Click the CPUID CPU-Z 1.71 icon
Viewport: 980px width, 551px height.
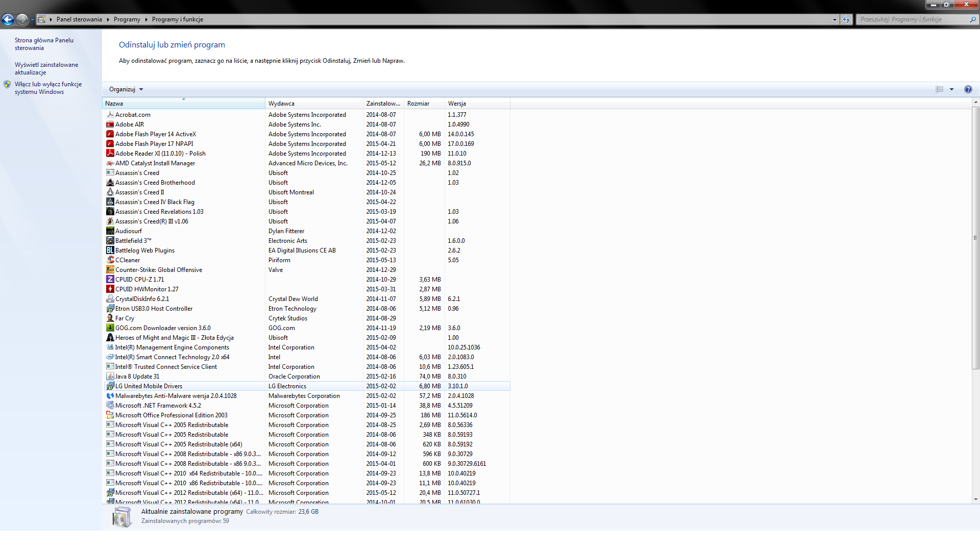tap(110, 280)
